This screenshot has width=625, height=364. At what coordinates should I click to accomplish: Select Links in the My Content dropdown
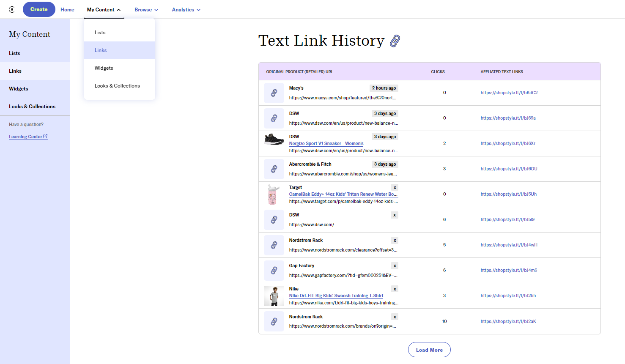tap(120, 50)
